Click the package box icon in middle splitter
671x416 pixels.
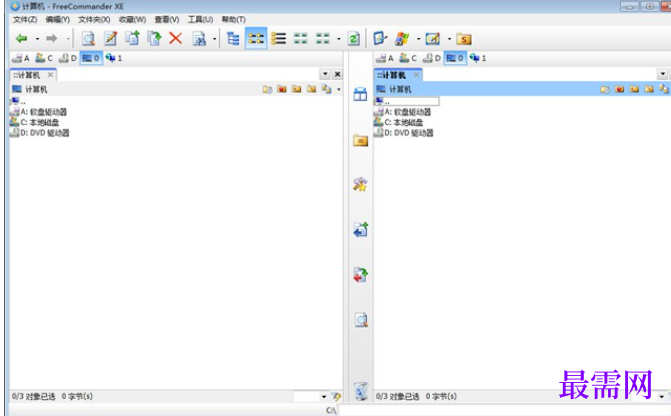pyautogui.click(x=360, y=94)
